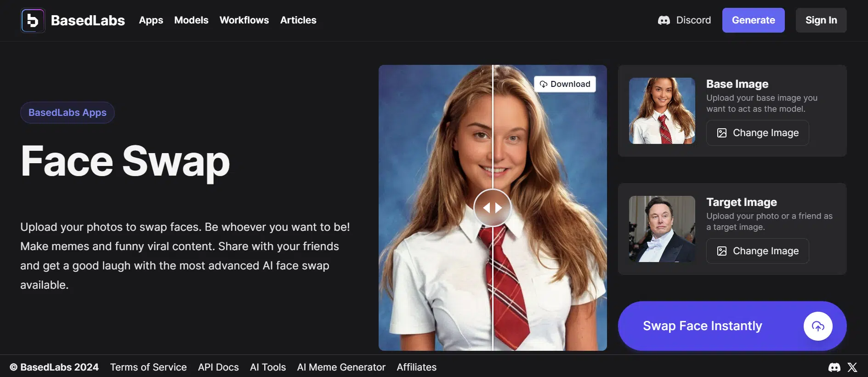The width and height of the screenshot is (868, 377).
Task: Open the Terms of Service link
Action: (148, 367)
